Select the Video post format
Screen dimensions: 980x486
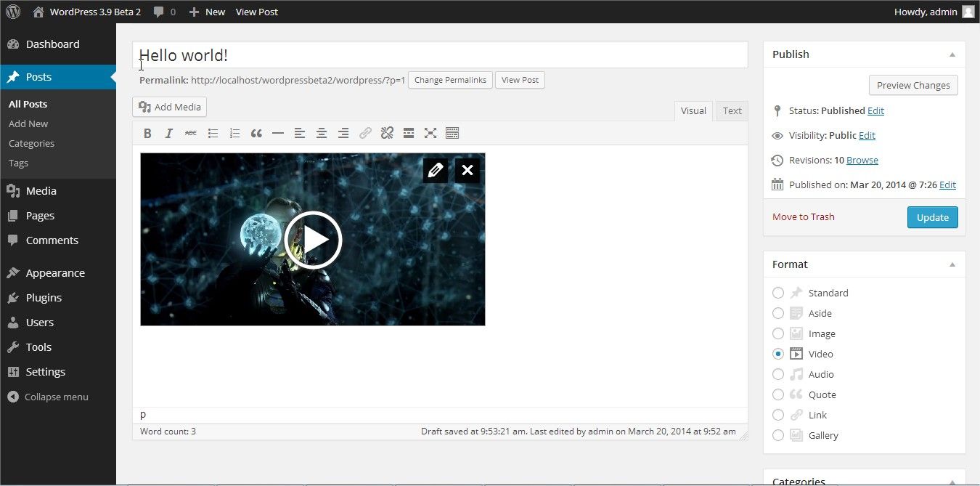click(x=778, y=354)
